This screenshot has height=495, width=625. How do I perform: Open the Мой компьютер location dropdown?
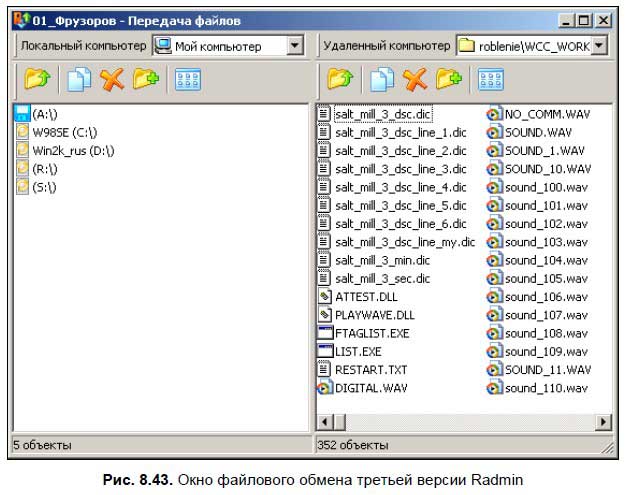point(294,45)
